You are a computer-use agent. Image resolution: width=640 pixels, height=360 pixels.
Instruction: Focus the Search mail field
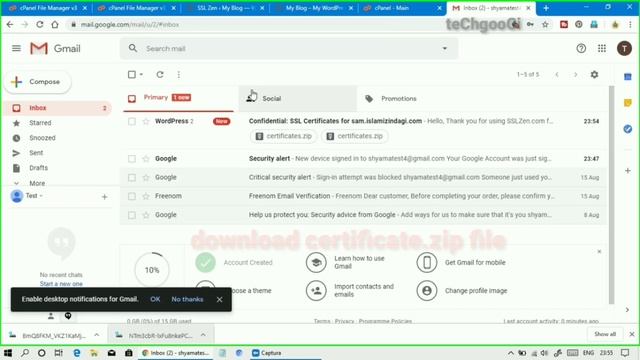pos(289,49)
